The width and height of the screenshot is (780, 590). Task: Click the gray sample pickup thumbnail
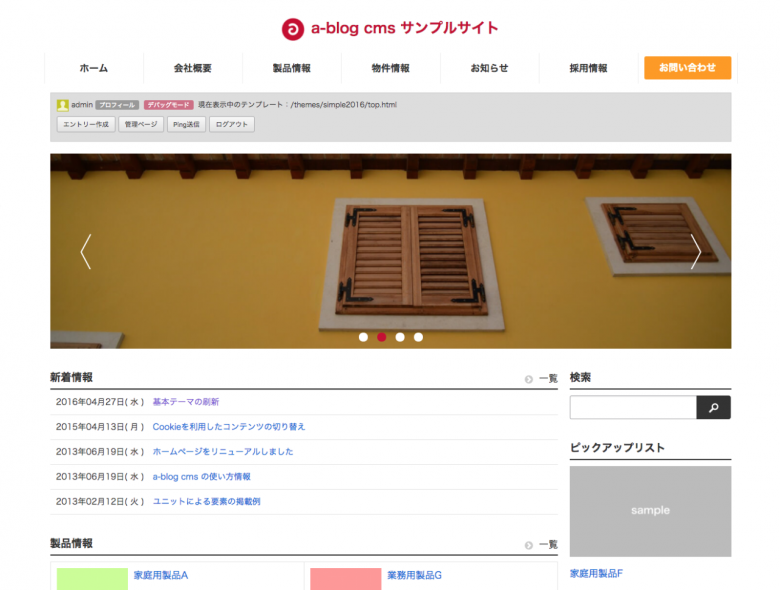tap(650, 511)
